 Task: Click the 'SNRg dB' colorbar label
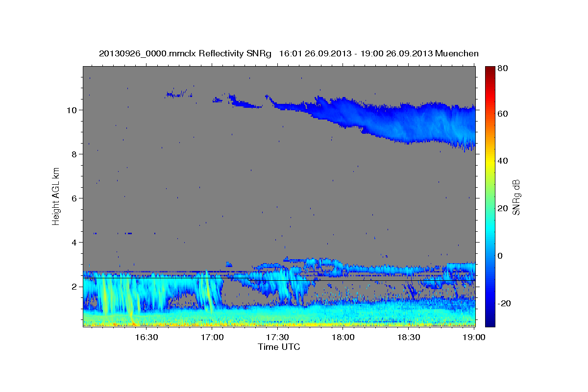point(516,197)
